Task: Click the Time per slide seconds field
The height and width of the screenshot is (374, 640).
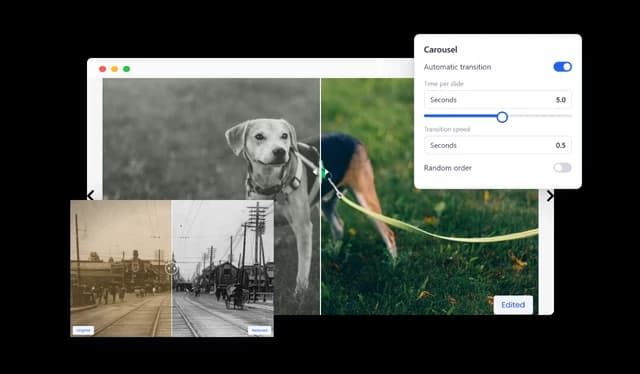Action: [x=498, y=100]
